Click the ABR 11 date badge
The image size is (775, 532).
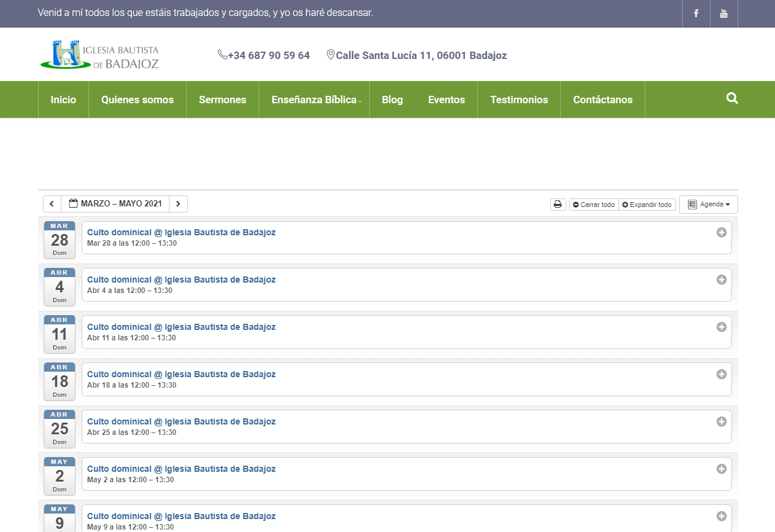pyautogui.click(x=60, y=334)
